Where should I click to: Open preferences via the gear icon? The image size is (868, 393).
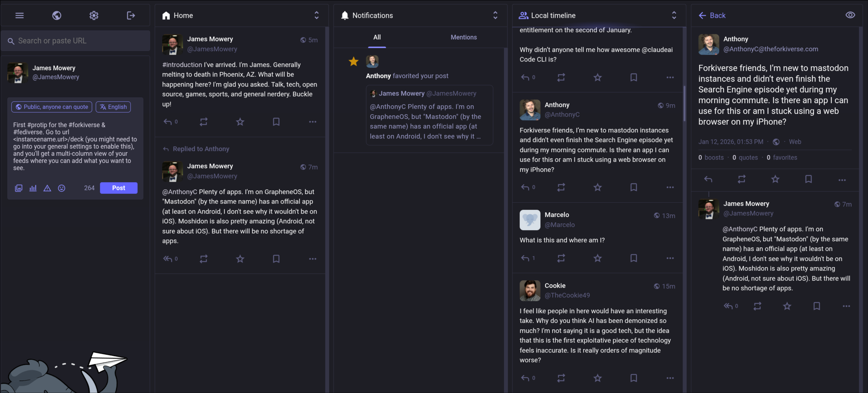tap(94, 15)
